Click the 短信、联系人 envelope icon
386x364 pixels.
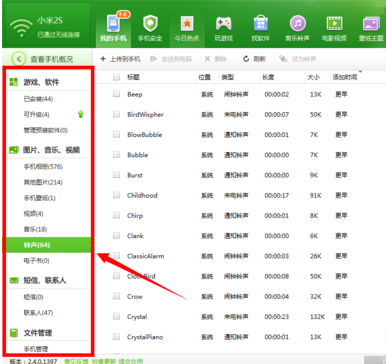coord(14,280)
